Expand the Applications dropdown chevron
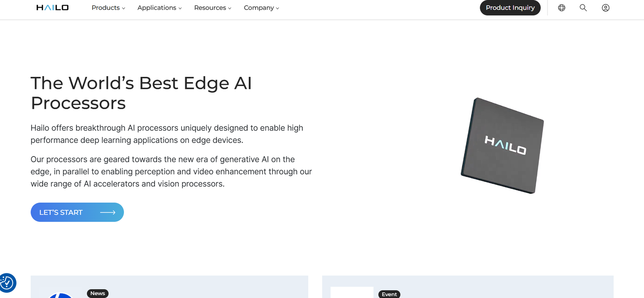 (x=180, y=8)
